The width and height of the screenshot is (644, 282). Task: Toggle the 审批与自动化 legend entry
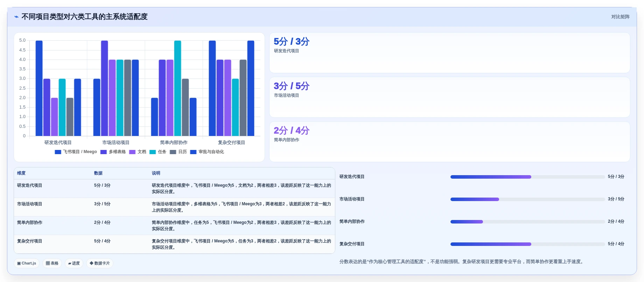[207, 152]
